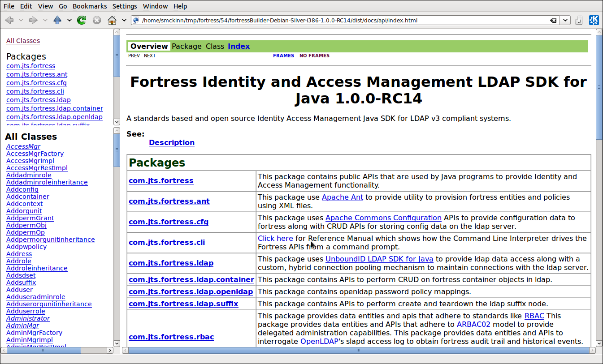Go to the Home page icon
This screenshot has width=603, height=364.
coord(112,20)
